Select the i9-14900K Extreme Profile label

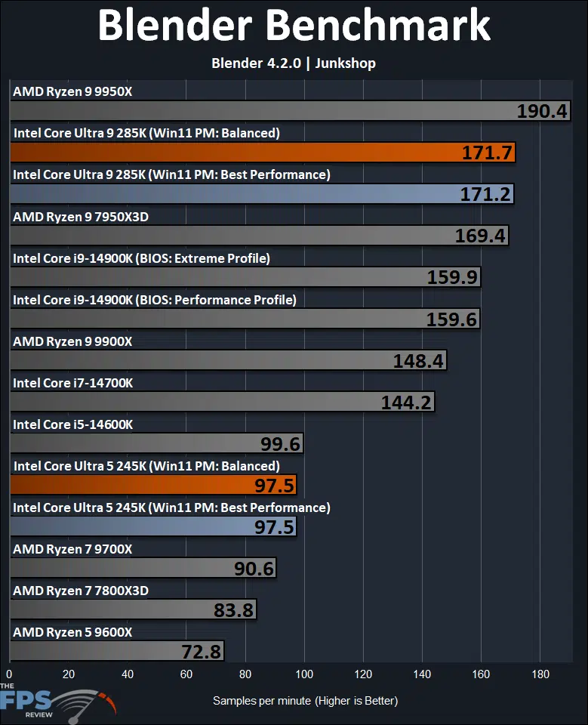pyautogui.click(x=141, y=258)
